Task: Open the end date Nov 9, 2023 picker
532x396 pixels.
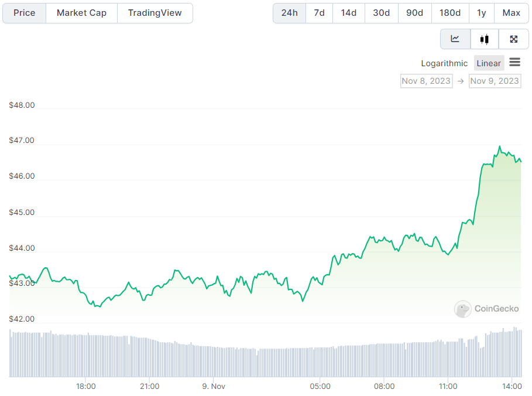Action: (x=495, y=81)
